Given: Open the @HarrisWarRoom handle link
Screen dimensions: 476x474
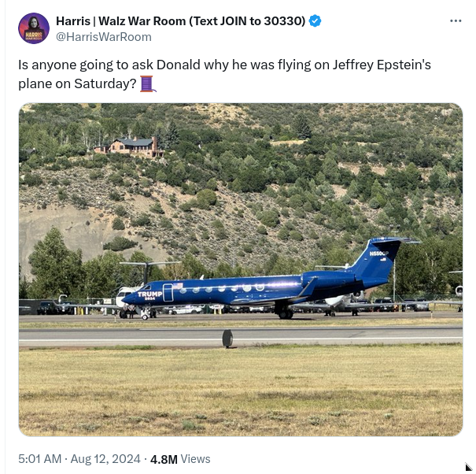Looking at the screenshot, I should tap(103, 37).
